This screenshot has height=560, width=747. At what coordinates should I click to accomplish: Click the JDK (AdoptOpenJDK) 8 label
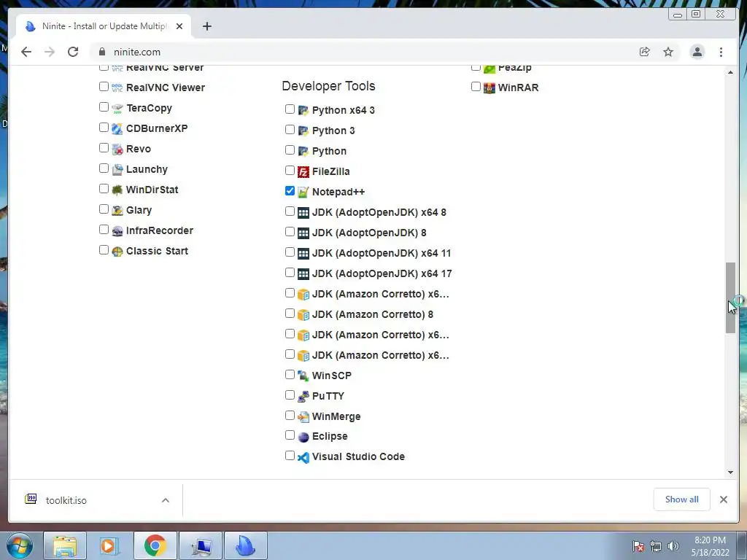coord(369,233)
